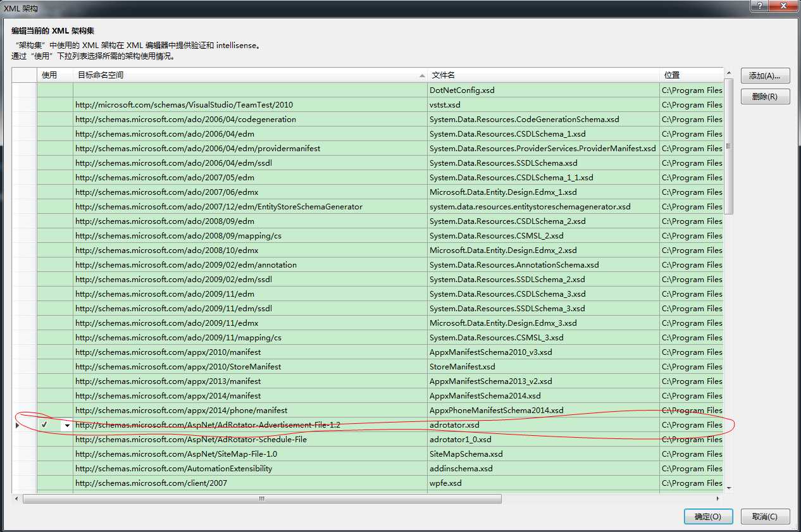
Task: Sort by the 文件名 column header
Action: click(543, 75)
